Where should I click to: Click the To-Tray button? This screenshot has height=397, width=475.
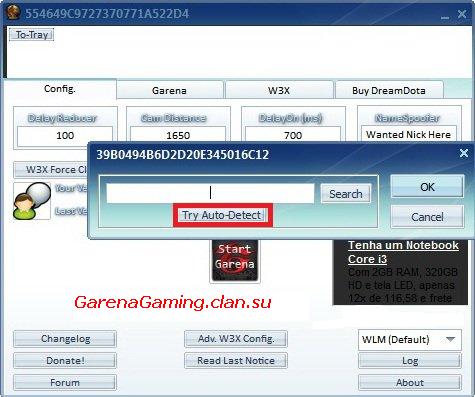[x=31, y=35]
